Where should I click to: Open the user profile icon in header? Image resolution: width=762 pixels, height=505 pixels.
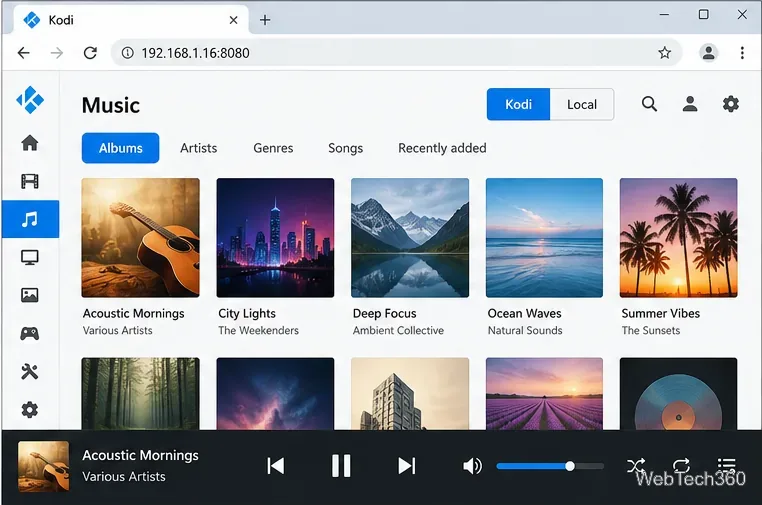pyautogui.click(x=690, y=104)
